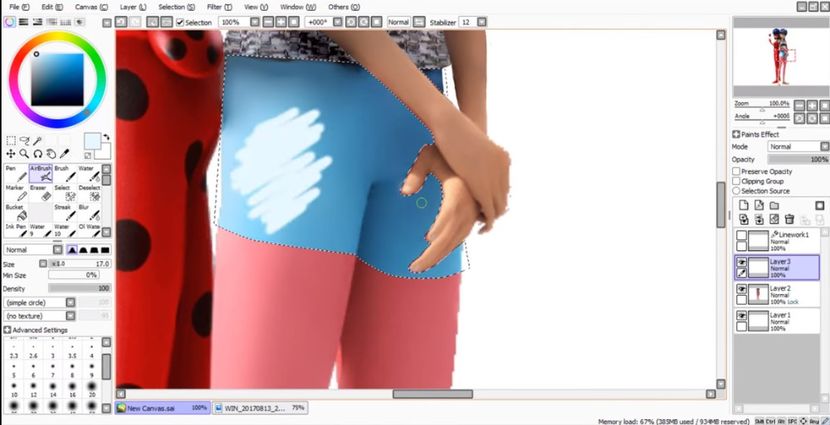Image resolution: width=830 pixels, height=425 pixels.
Task: Hide Layer1 using its eye icon
Action: [x=742, y=315]
